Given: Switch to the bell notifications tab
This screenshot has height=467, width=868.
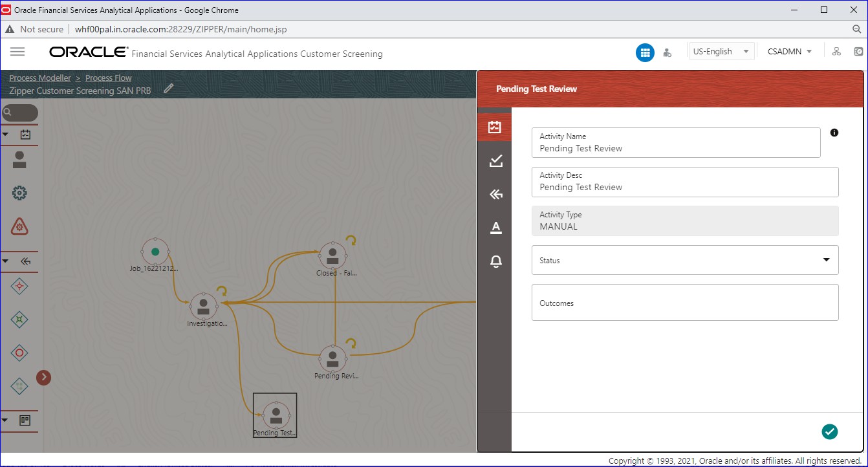Looking at the screenshot, I should click(496, 261).
